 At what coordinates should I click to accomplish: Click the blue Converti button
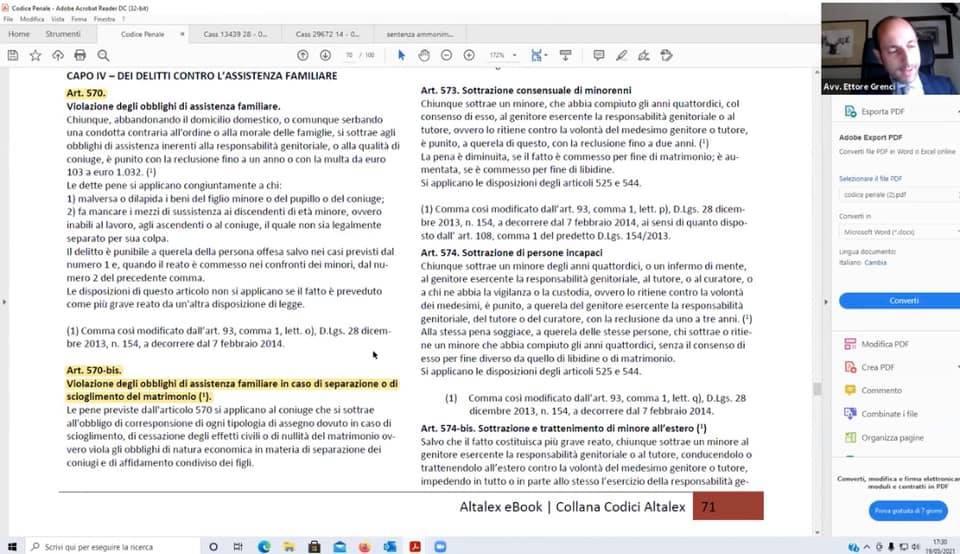(900, 301)
